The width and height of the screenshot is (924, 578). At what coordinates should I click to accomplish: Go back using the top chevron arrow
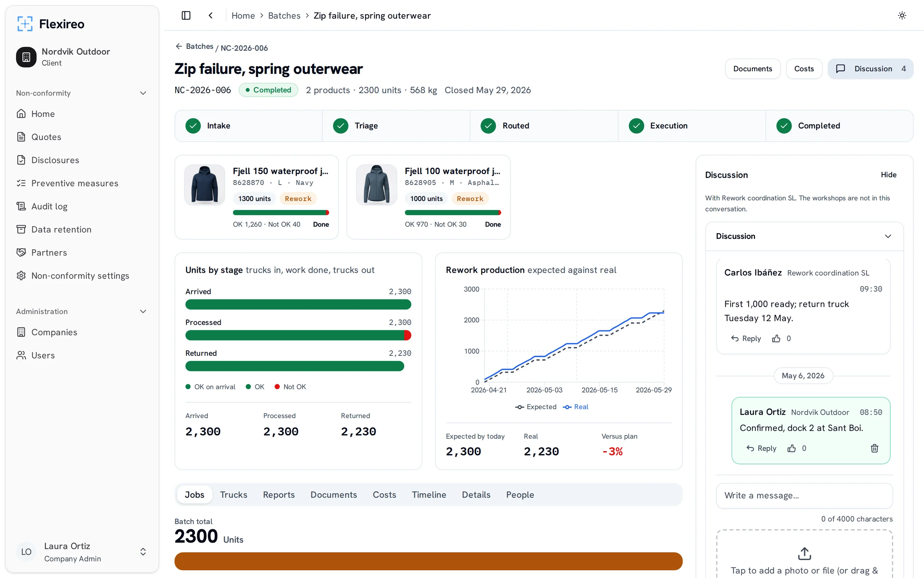pos(211,15)
